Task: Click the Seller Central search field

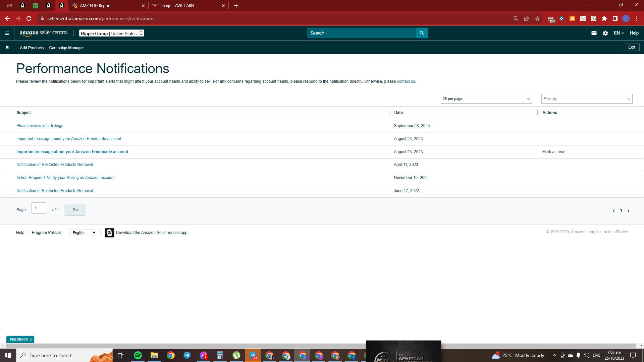Action: (x=361, y=33)
